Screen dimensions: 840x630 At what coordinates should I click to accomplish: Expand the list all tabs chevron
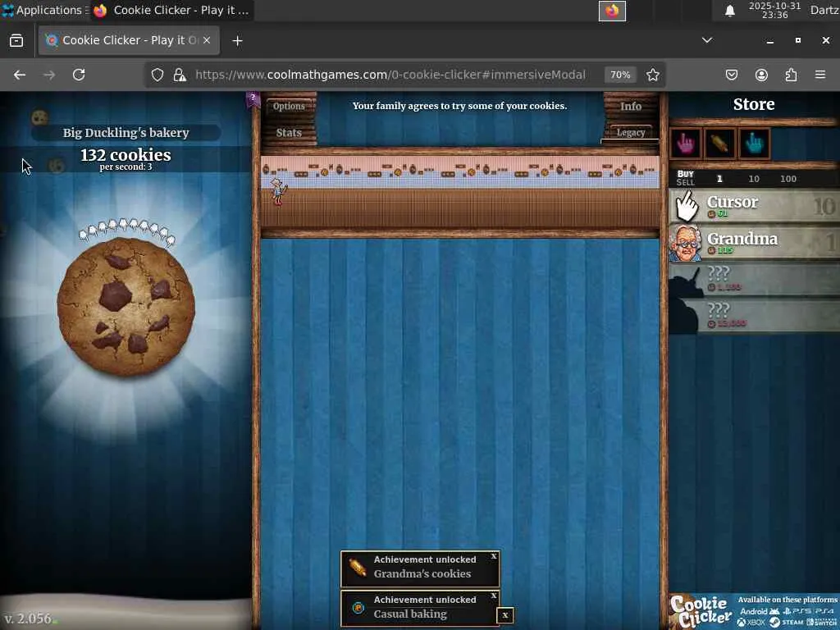click(707, 40)
